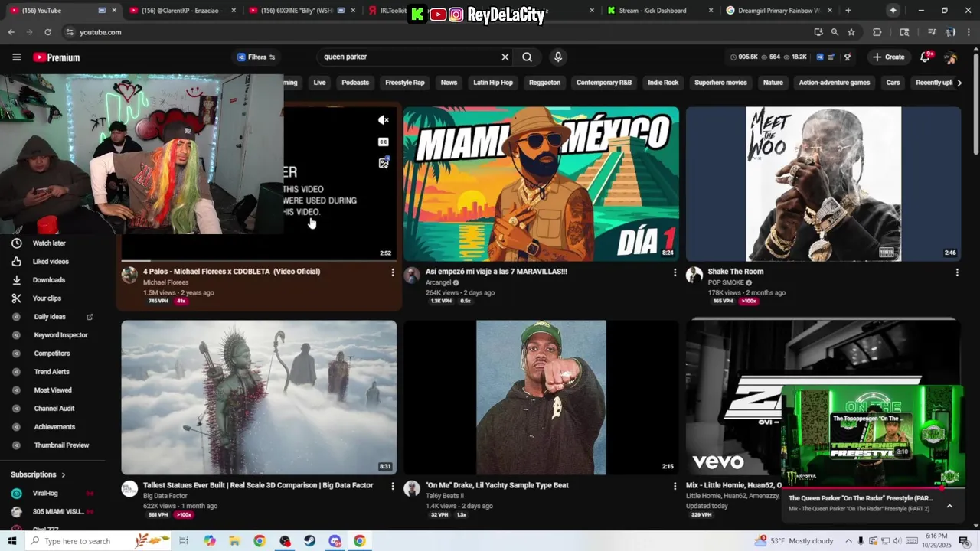
Task: Open notifications bell with 9+ badge
Action: point(925,57)
